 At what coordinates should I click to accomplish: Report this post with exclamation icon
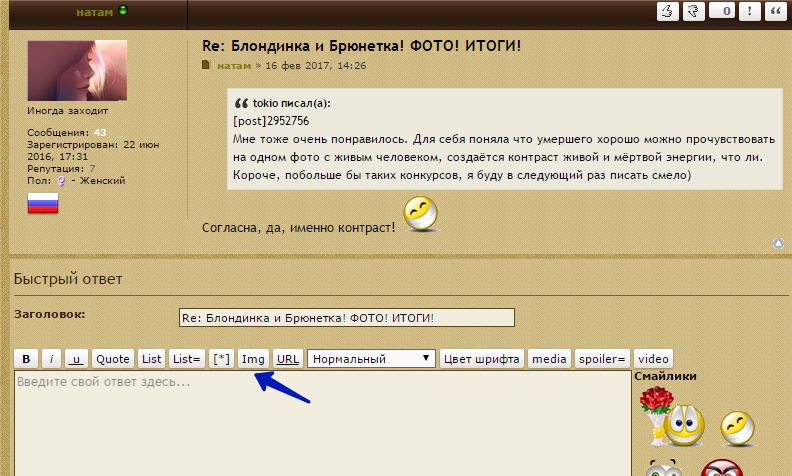pyautogui.click(x=750, y=11)
